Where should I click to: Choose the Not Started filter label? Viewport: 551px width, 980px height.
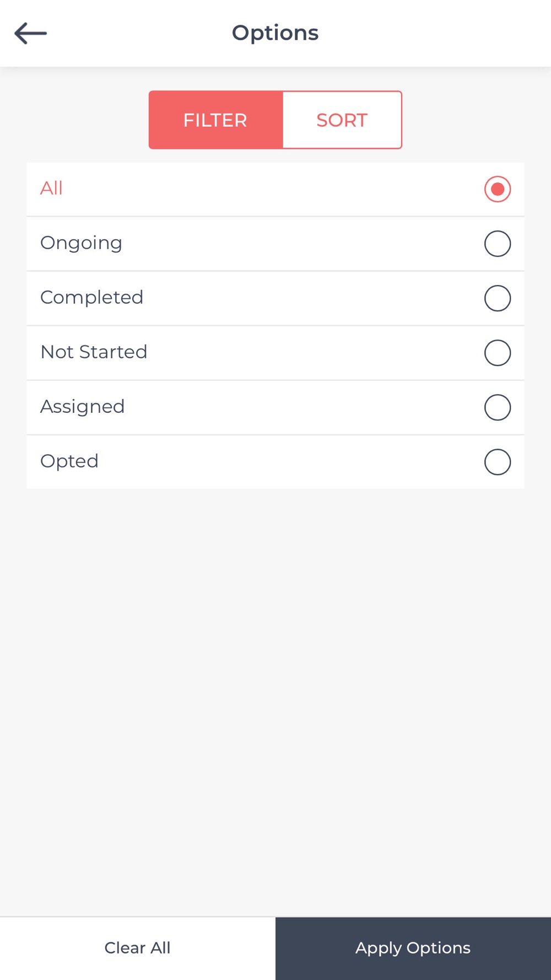click(94, 352)
